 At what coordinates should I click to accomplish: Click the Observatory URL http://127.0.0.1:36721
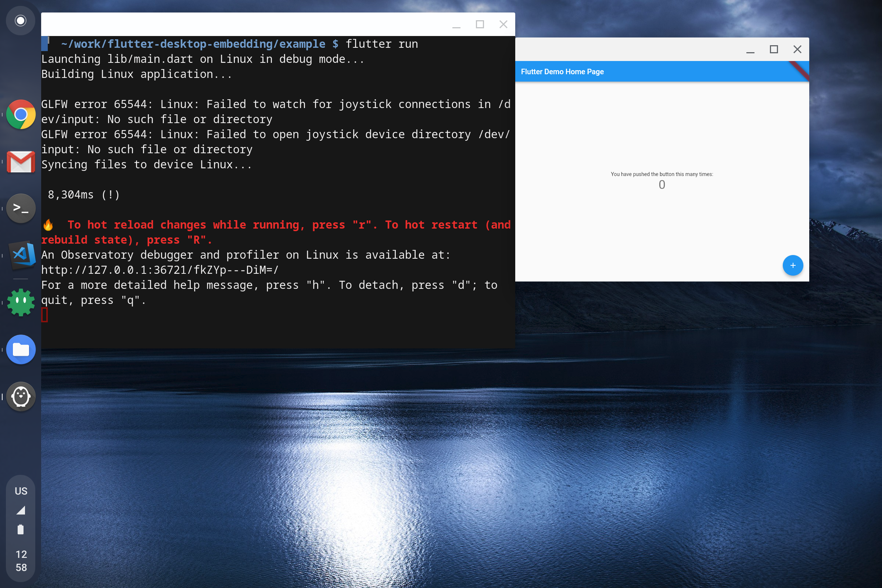pyautogui.click(x=160, y=270)
